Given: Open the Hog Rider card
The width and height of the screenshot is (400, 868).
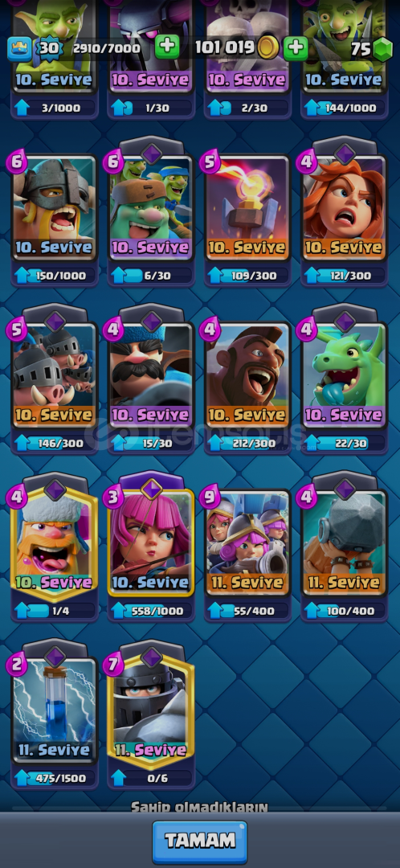Looking at the screenshot, I should [x=247, y=375].
